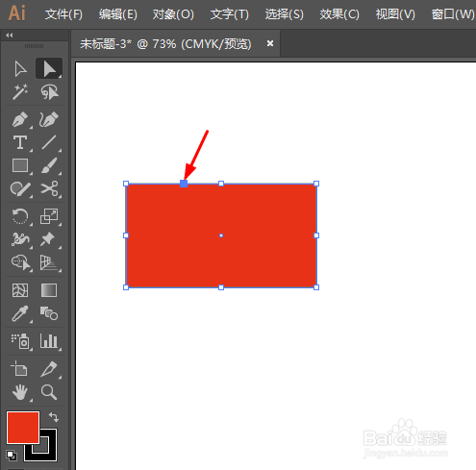The width and height of the screenshot is (476, 470).
Task: Click the highlighted top-edge anchor point
Action: pyautogui.click(x=184, y=184)
